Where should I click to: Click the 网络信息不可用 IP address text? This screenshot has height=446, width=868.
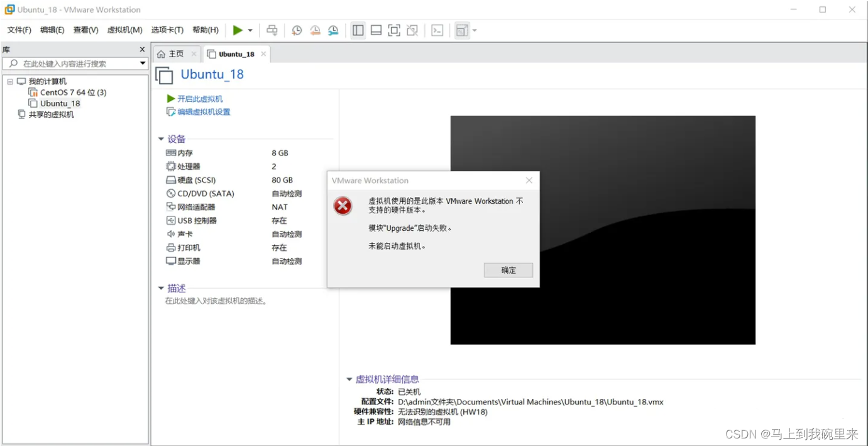point(424,422)
